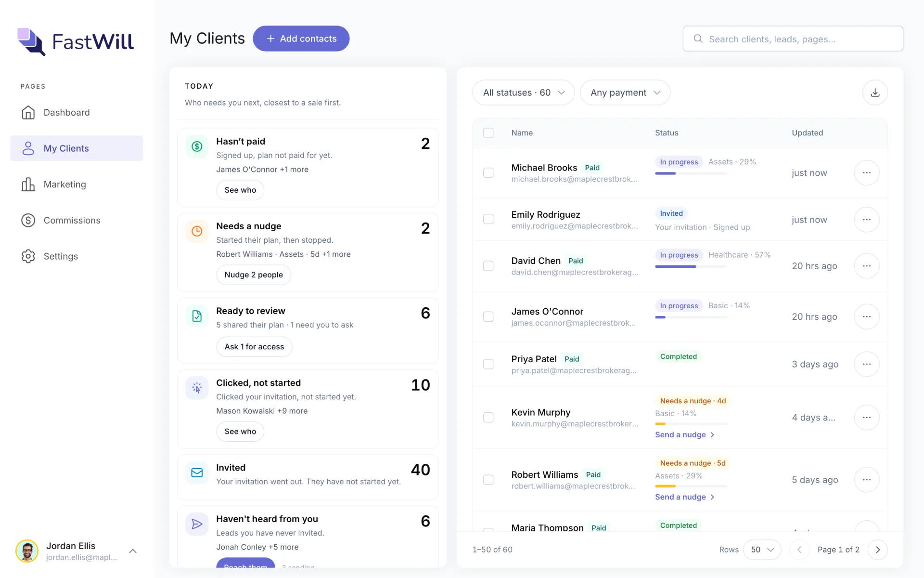Focus the Search clients search field

[x=793, y=39]
